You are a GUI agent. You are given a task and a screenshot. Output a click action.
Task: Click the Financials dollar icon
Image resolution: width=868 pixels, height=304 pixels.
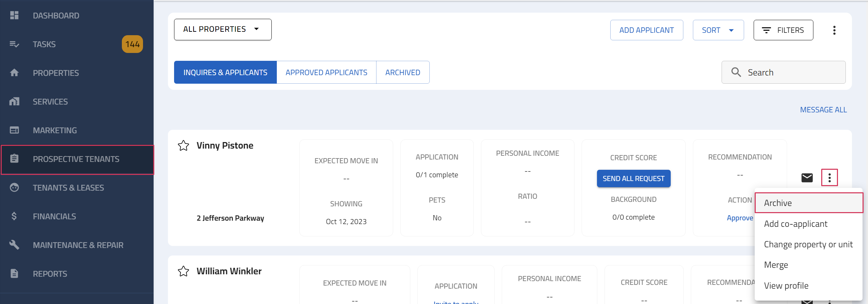[x=14, y=216]
